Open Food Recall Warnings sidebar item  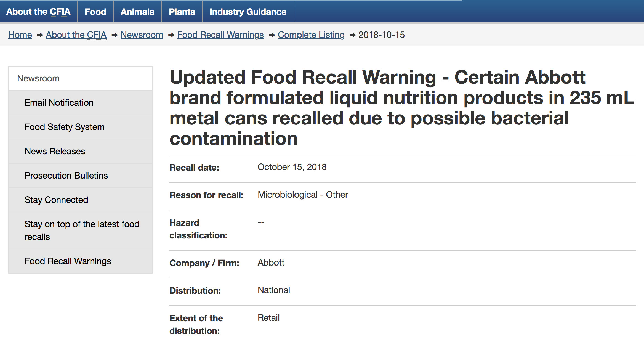click(81, 261)
